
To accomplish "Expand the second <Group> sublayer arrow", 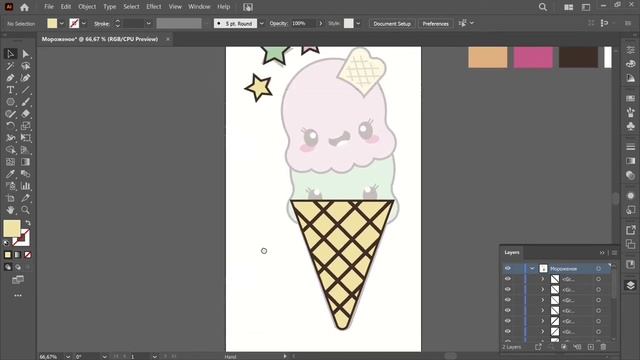I will 542,290.
